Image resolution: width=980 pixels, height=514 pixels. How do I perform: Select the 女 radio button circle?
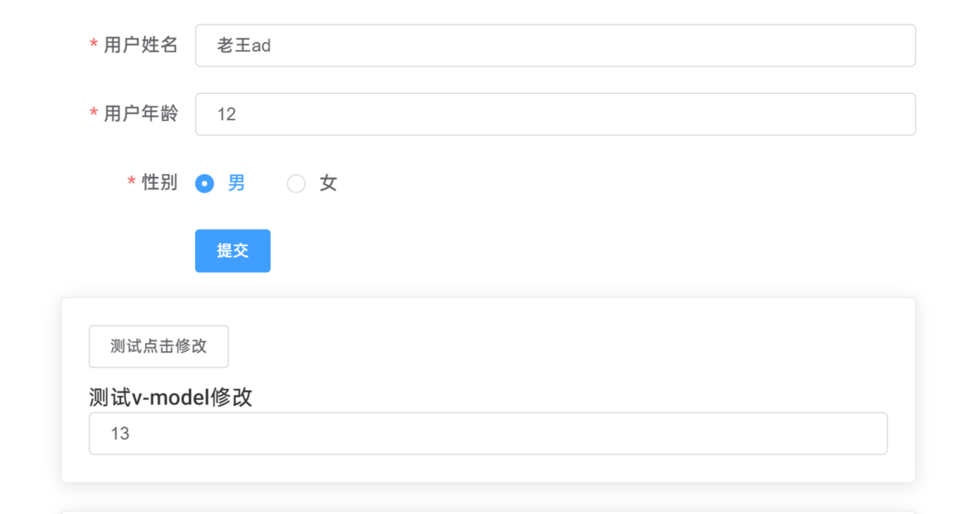(x=296, y=183)
